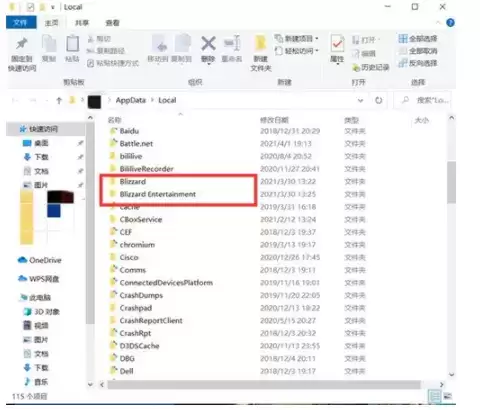
Task: Click the up-arrow parent folder button
Action: pos(59,100)
